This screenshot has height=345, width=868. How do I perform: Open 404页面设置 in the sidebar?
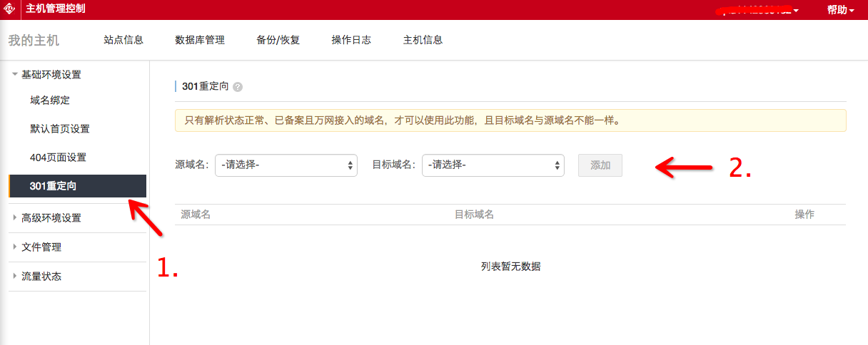click(58, 158)
